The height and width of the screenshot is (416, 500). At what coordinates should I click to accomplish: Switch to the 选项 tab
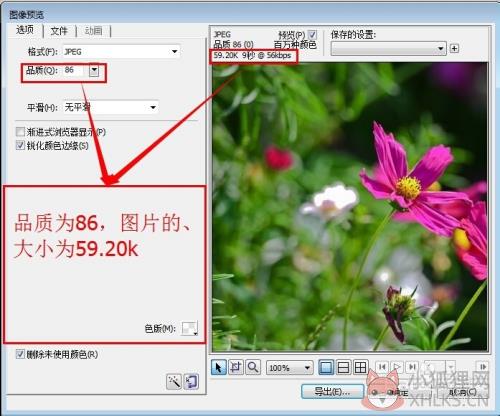point(25,30)
